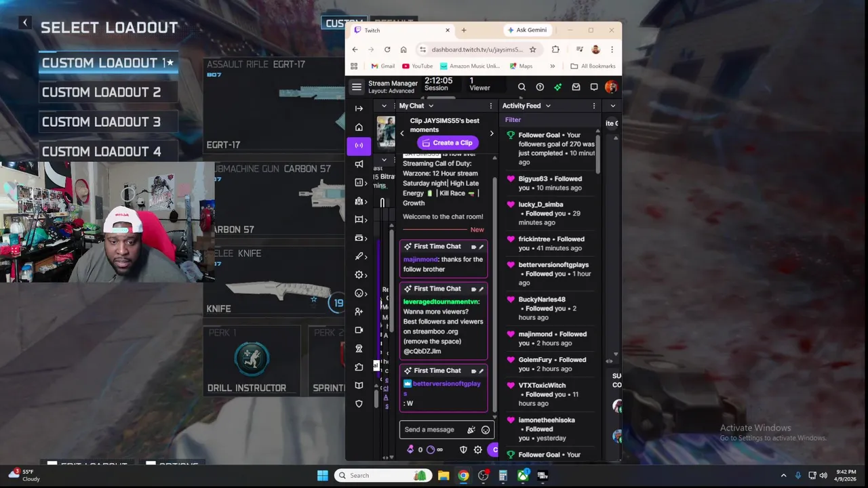Image resolution: width=868 pixels, height=488 pixels.
Task: Open the chat settings gear below chat
Action: click(478, 449)
